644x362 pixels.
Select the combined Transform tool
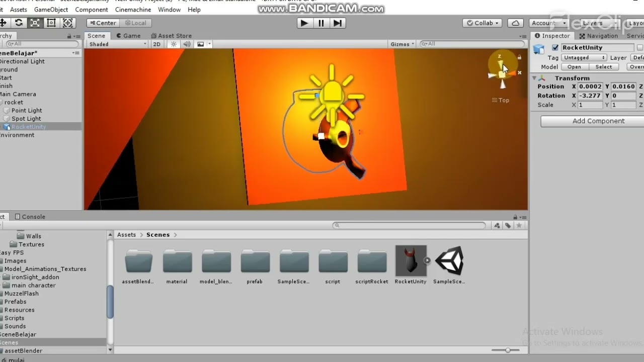coord(68,23)
